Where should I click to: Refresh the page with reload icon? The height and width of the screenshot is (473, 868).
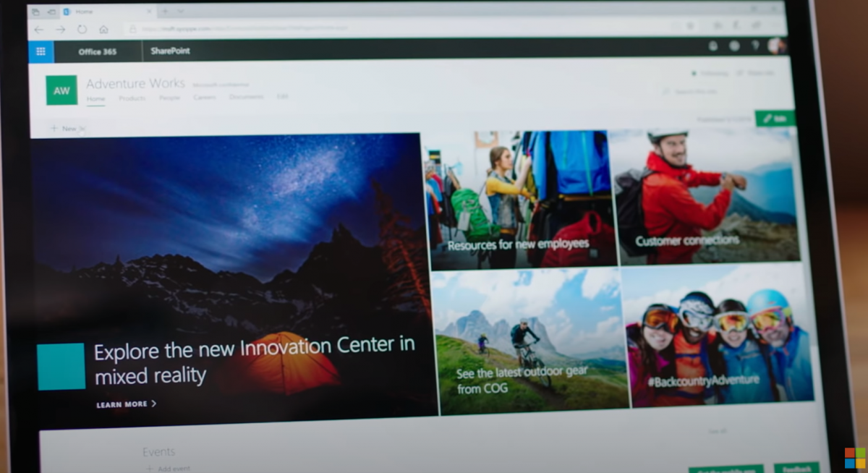point(82,30)
